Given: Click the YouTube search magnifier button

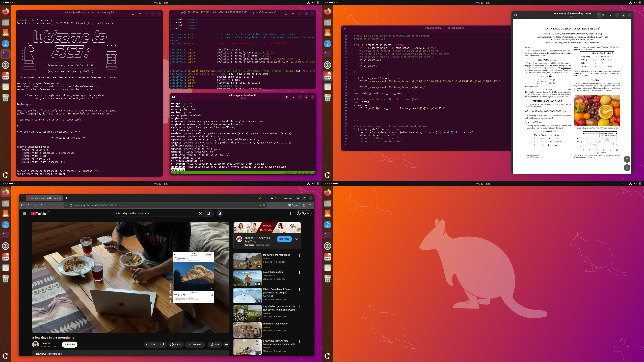Looking at the screenshot, I should click(208, 213).
